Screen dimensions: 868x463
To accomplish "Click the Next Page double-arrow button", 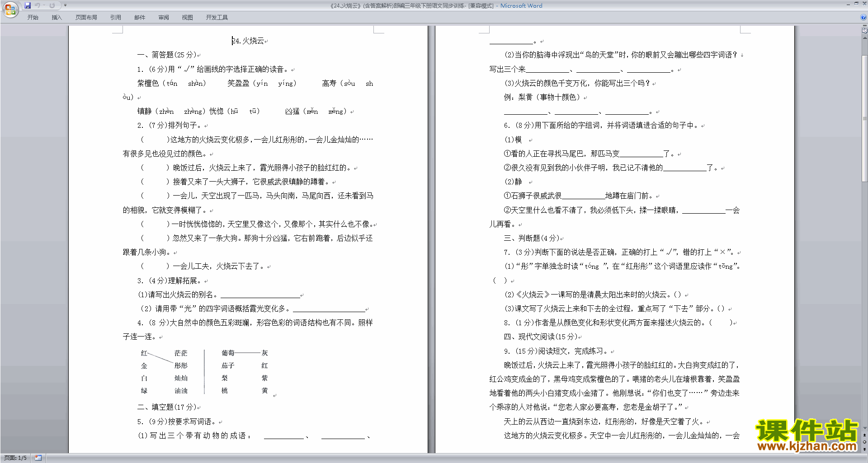I will click(x=864, y=449).
